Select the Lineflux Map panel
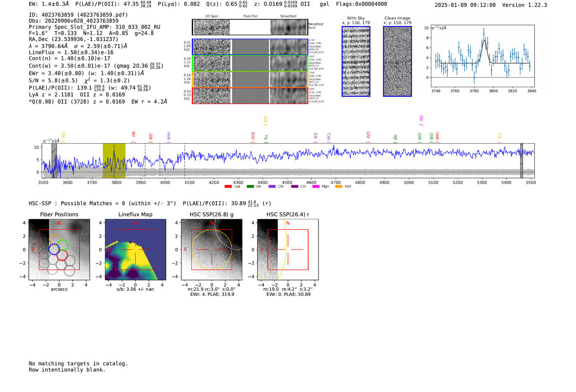Image resolution: width=576 pixels, height=392 pixels. (x=135, y=250)
